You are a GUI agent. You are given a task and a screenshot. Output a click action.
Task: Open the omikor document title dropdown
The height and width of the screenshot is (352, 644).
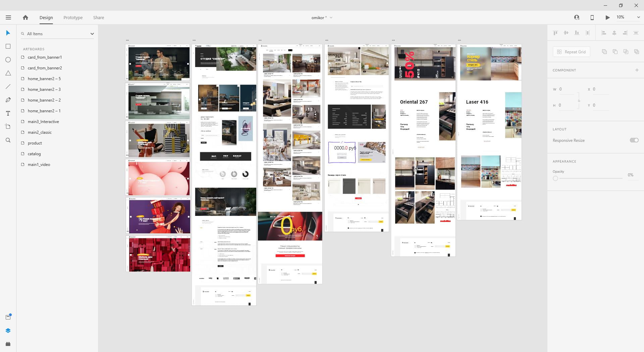(331, 17)
